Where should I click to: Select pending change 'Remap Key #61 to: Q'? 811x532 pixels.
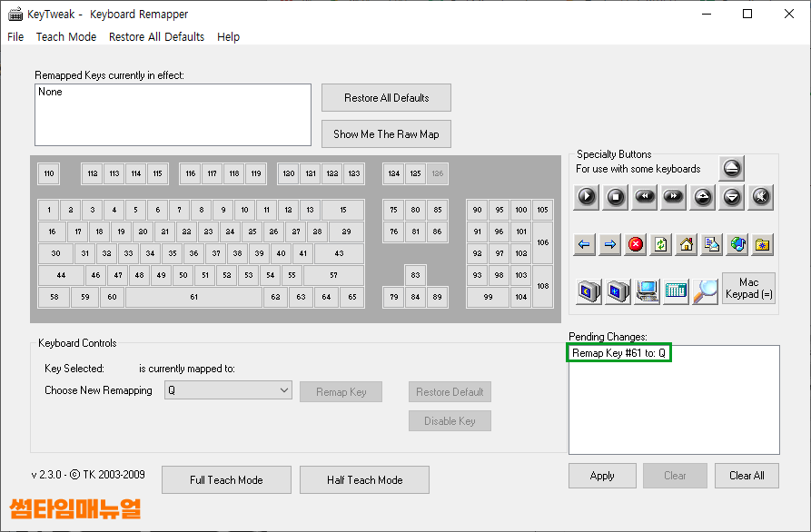[x=618, y=353]
